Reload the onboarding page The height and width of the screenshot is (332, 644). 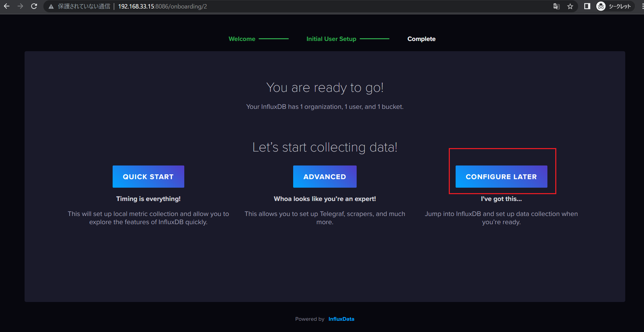pos(34,6)
